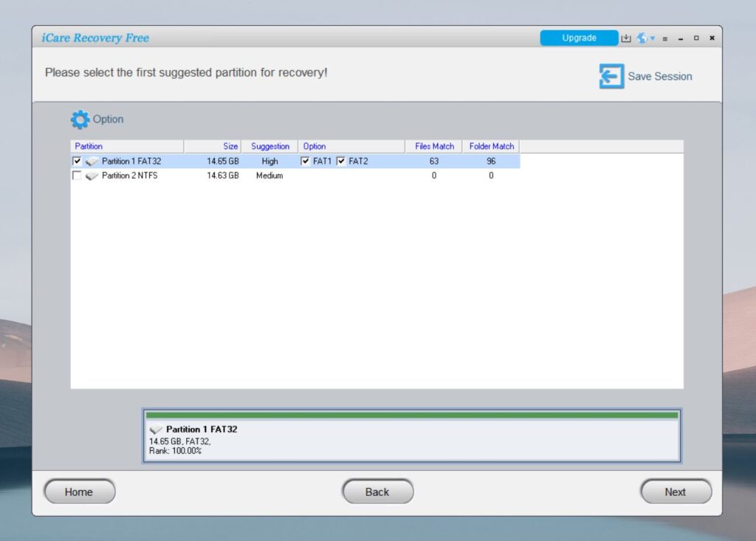
Task: Click the Option column header
Action: point(351,146)
